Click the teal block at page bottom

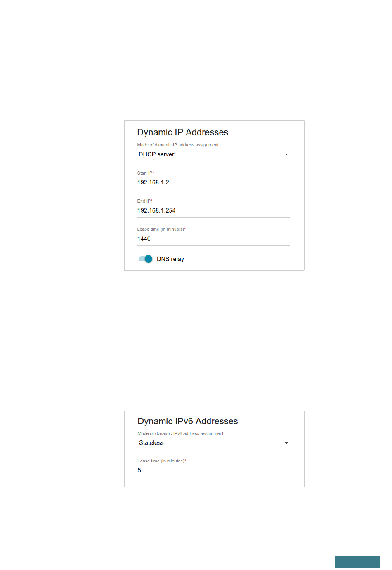point(358,562)
